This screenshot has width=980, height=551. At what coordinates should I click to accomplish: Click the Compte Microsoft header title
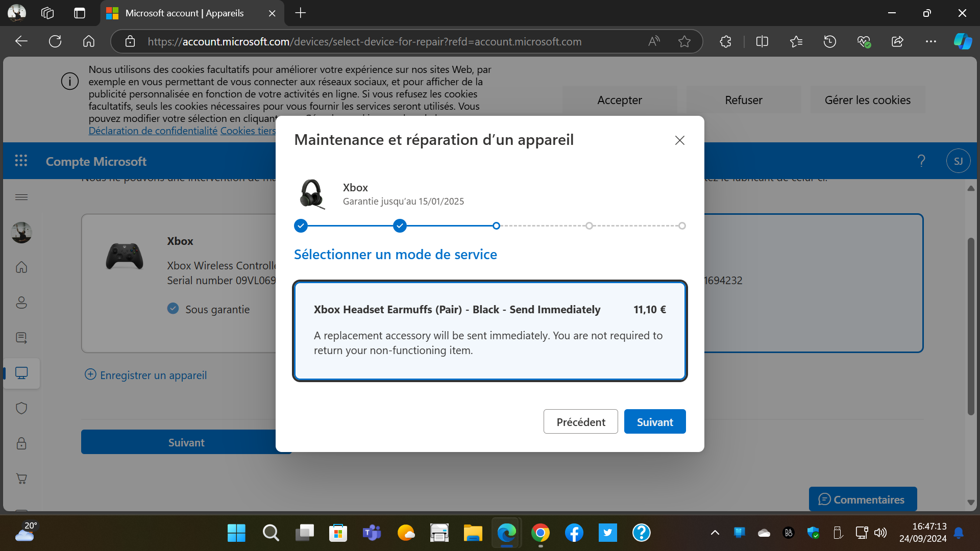click(96, 161)
